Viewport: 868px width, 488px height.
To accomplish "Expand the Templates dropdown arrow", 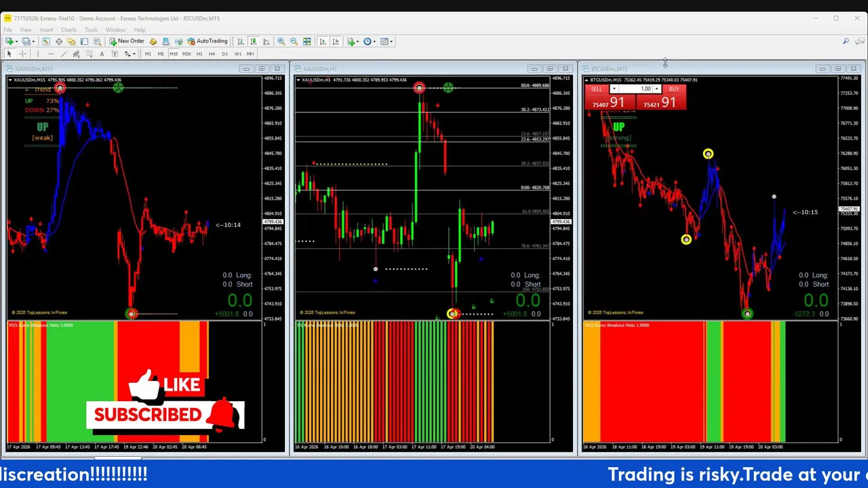I will coord(391,41).
